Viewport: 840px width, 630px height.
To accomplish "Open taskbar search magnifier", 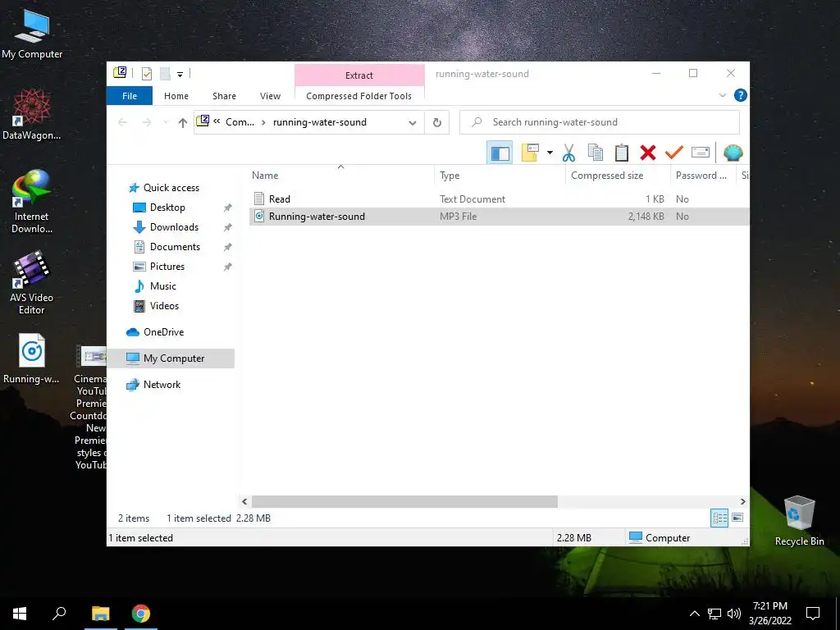I will click(x=59, y=614).
